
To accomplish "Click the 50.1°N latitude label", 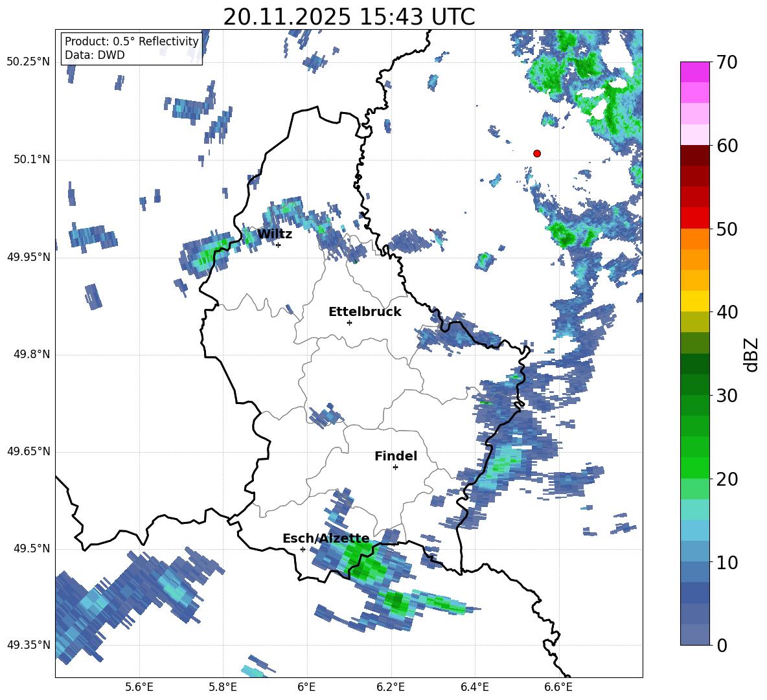I will point(32,159).
